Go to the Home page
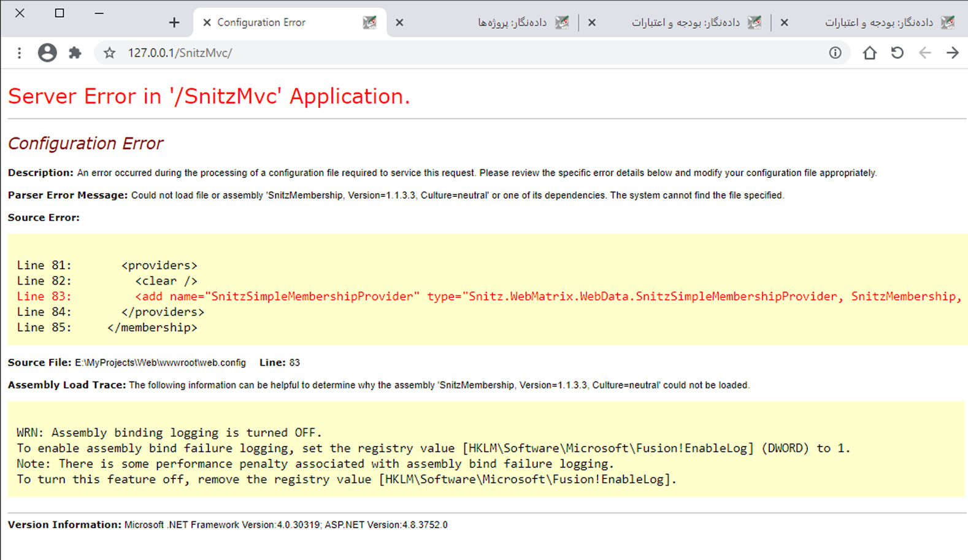The width and height of the screenshot is (968, 560). [869, 53]
